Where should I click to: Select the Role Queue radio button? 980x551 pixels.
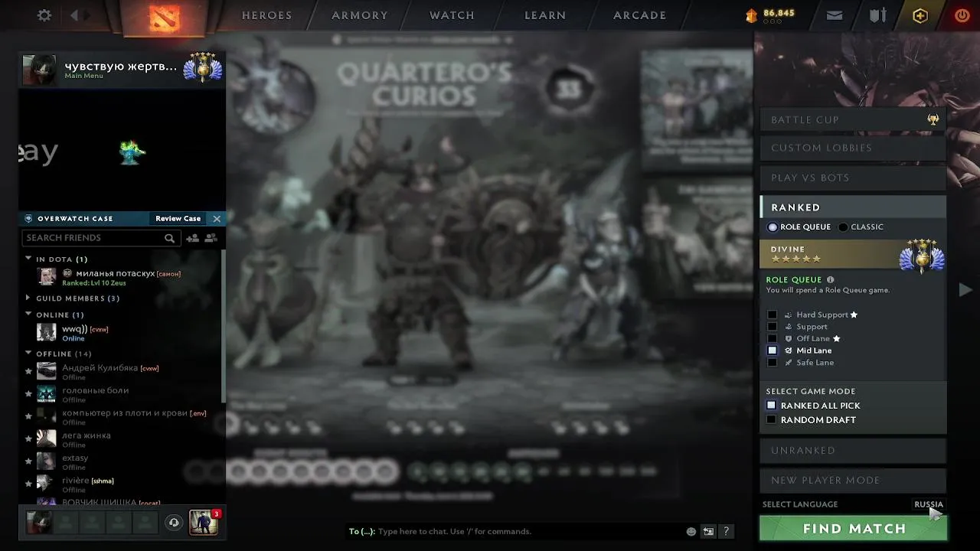[773, 227]
